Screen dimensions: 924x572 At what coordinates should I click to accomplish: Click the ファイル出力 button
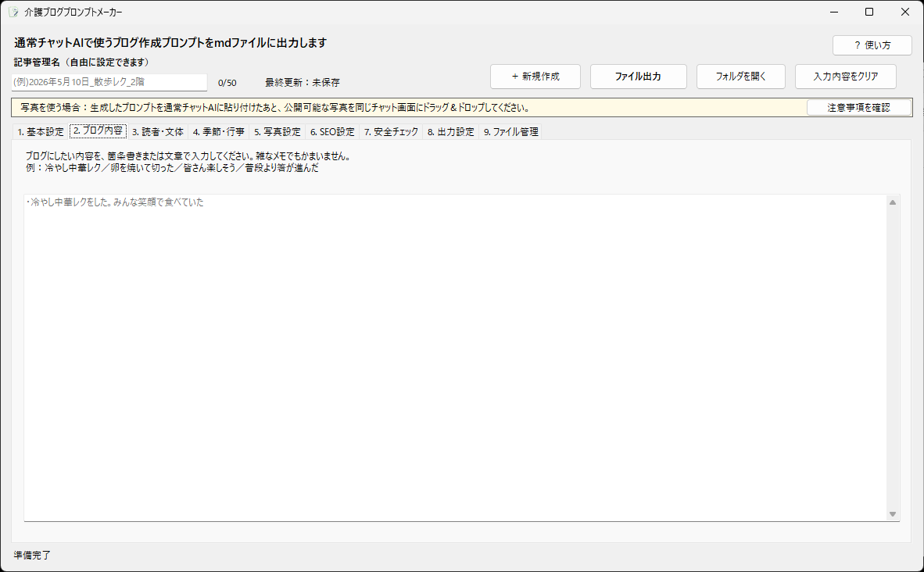pos(638,77)
